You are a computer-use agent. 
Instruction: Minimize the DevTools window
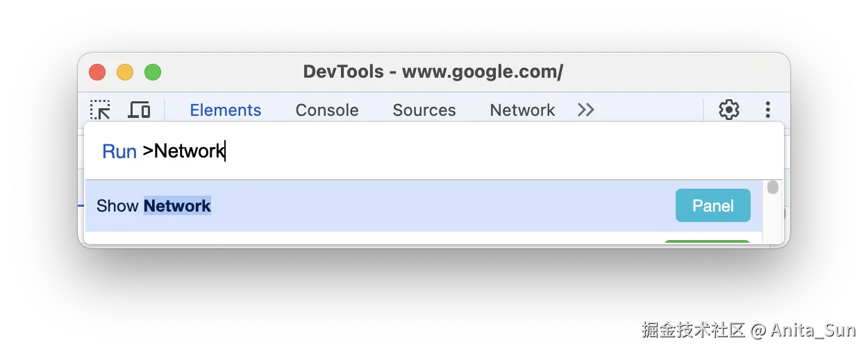tap(125, 72)
